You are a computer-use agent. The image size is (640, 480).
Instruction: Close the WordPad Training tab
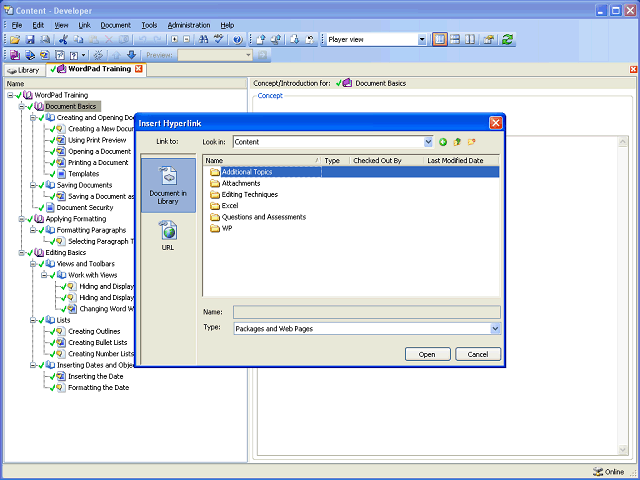click(139, 69)
